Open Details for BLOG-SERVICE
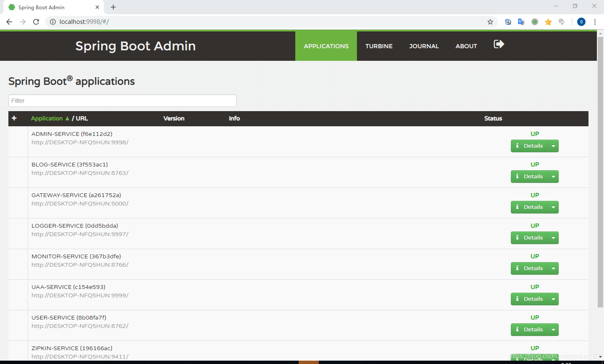 (x=529, y=177)
